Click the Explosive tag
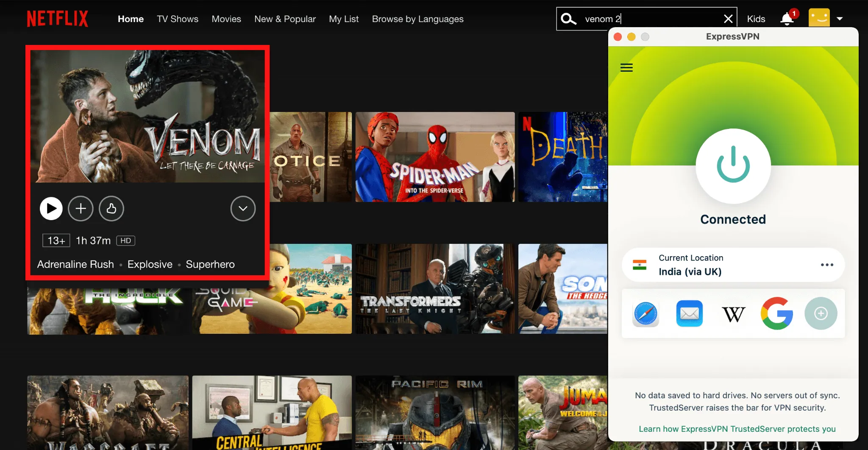 pos(150,264)
